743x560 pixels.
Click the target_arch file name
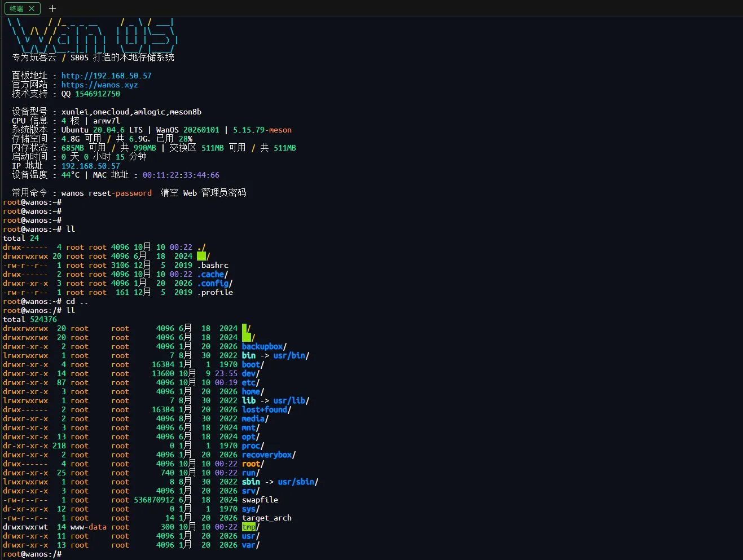(267, 518)
